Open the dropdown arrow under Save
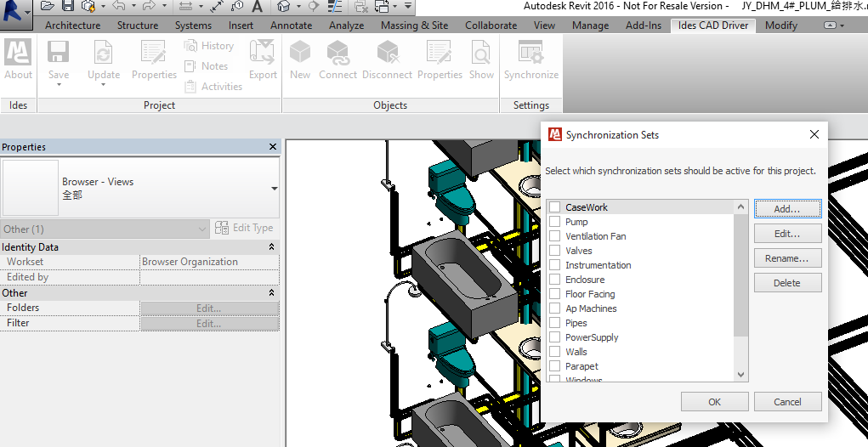868x447 pixels. 58,85
